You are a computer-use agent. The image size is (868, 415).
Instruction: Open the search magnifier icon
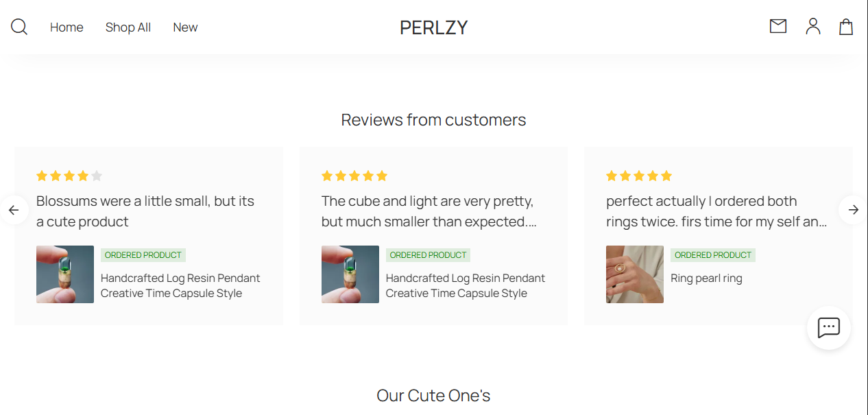19,27
